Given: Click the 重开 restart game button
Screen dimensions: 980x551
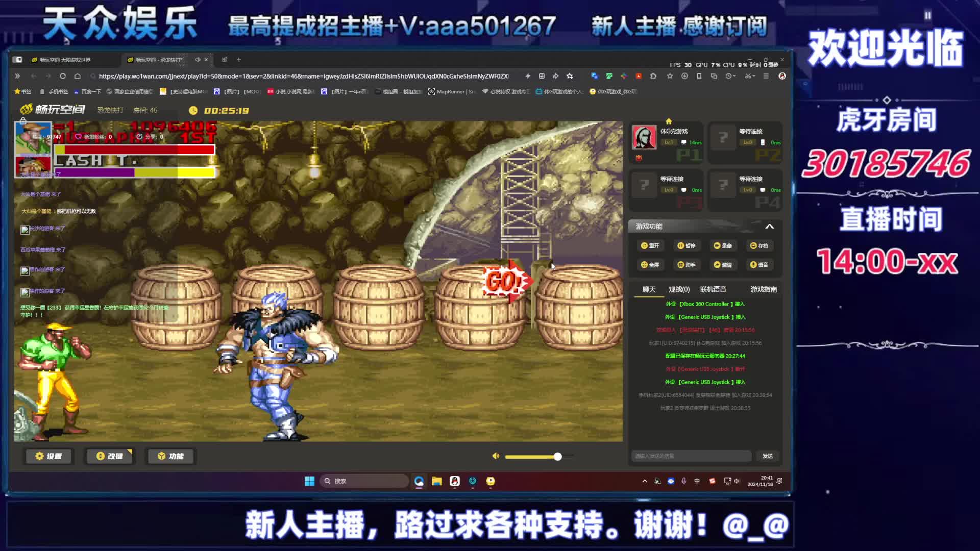Looking at the screenshot, I should tap(650, 245).
